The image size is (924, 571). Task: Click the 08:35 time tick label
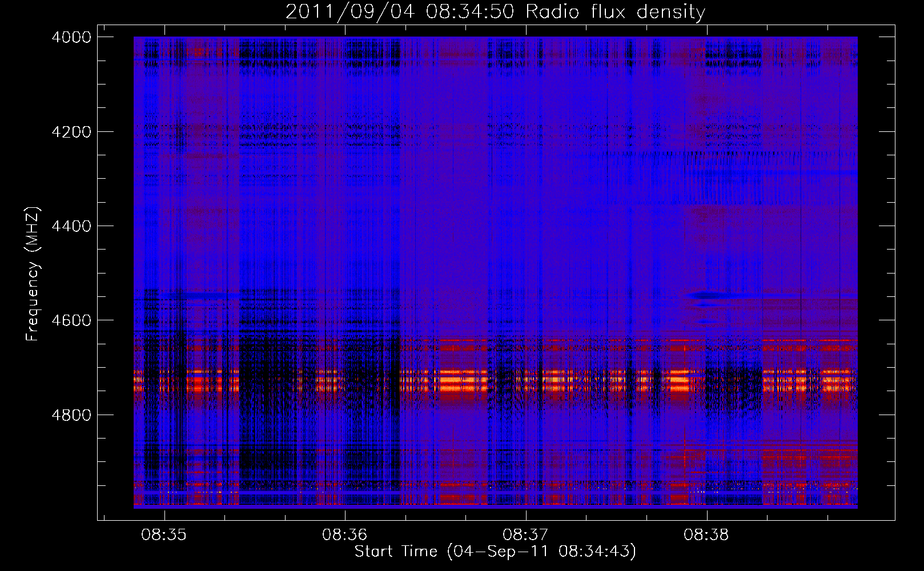(164, 535)
